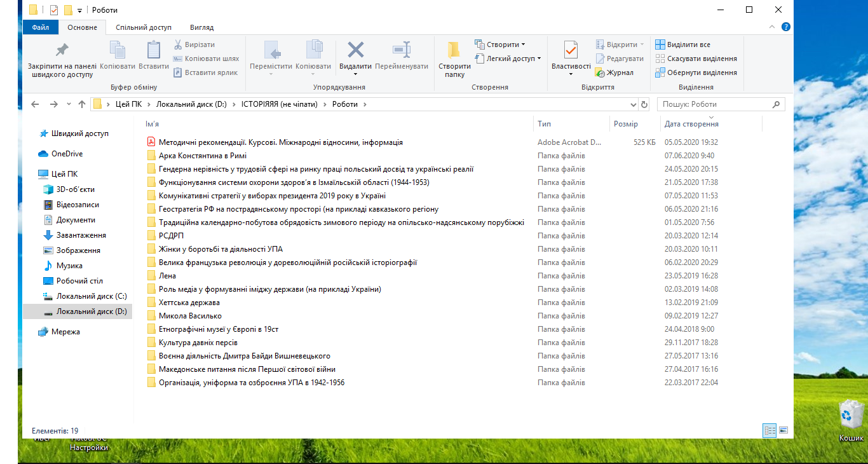Click Скасувати виділення button

(x=696, y=58)
